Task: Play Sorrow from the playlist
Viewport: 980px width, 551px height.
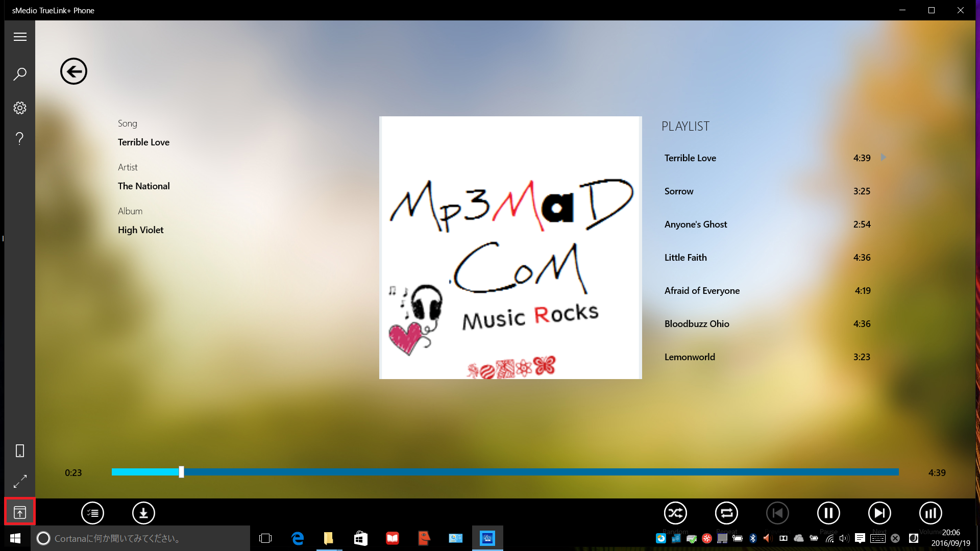Action: (767, 191)
